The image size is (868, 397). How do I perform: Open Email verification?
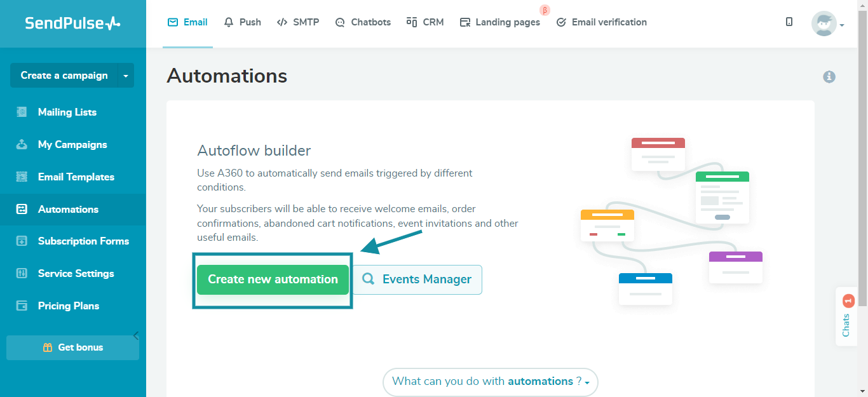[x=601, y=22]
